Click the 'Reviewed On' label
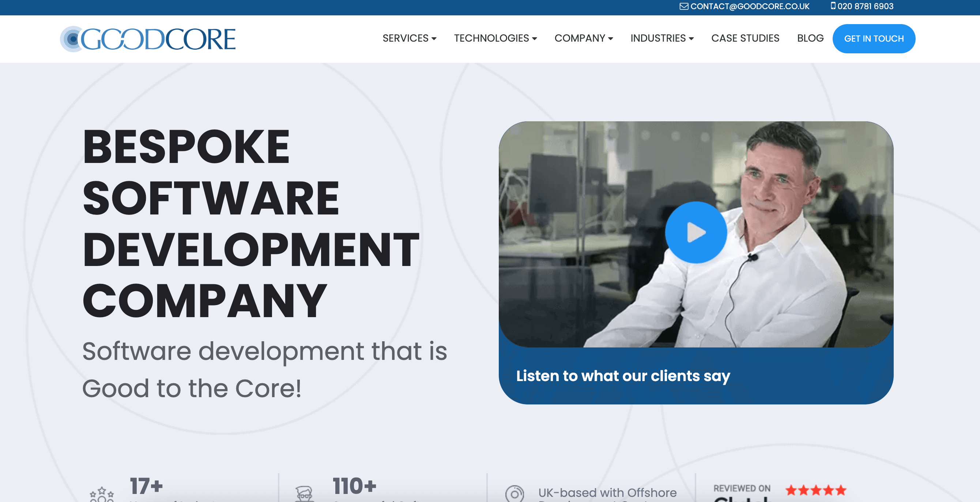 742,488
